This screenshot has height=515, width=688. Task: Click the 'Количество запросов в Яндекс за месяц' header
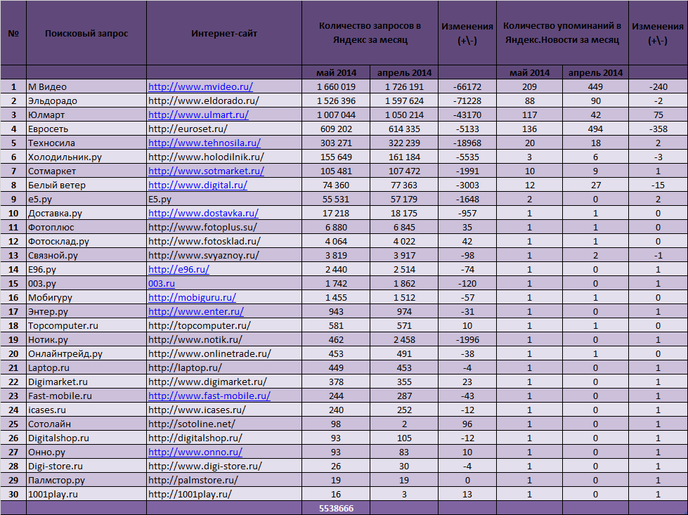click(370, 33)
